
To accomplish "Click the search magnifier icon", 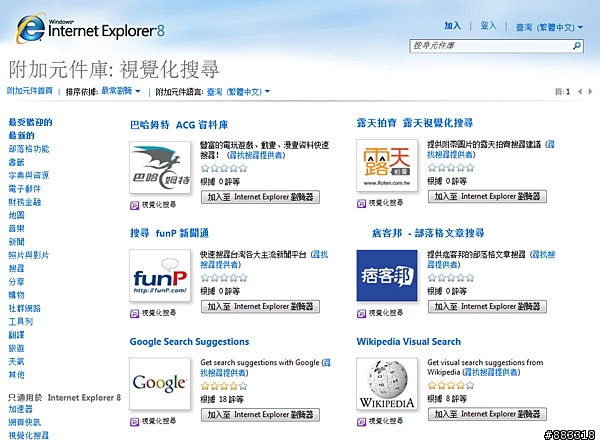I will coord(577,46).
